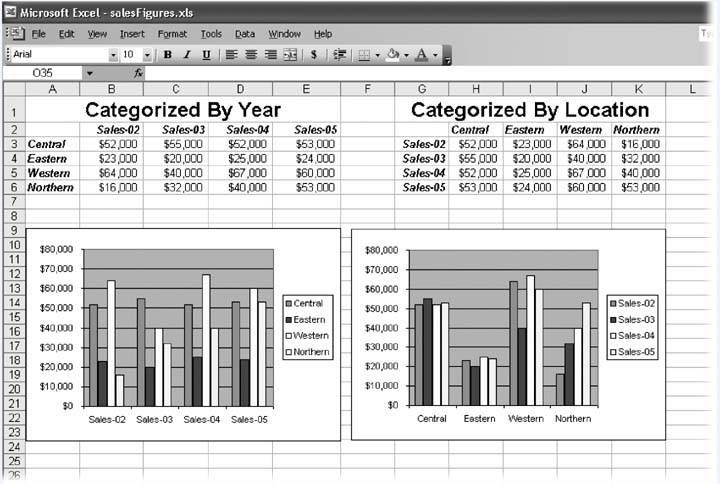The width and height of the screenshot is (720, 484).
Task: Open the font name dropdown for Arial
Action: point(113,55)
